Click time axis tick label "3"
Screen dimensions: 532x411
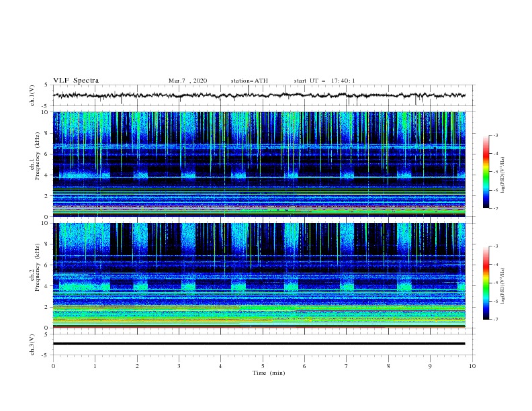pyautogui.click(x=179, y=366)
